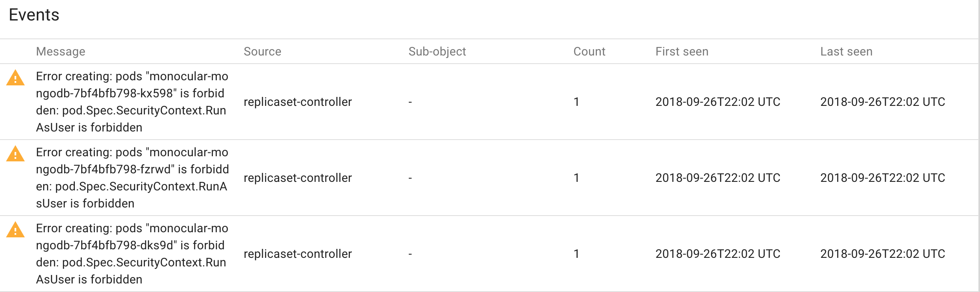The height and width of the screenshot is (292, 980).
Task: Sort events by the Message column
Action: point(60,51)
